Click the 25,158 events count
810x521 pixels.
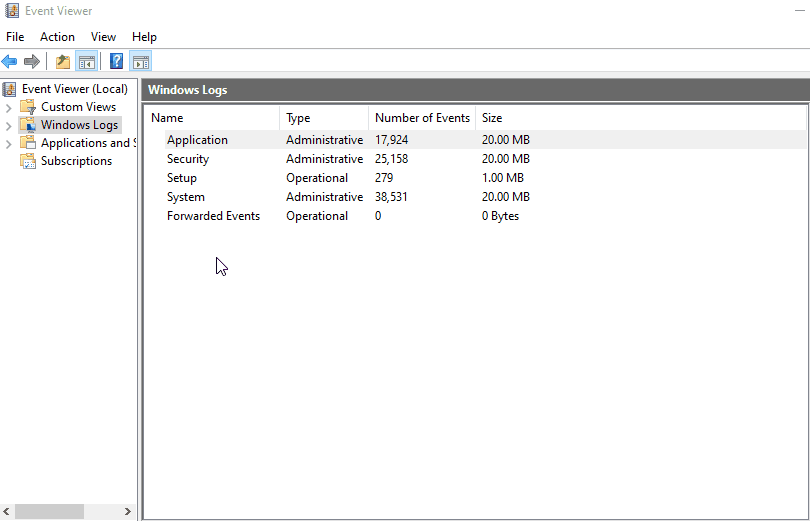pyautogui.click(x=391, y=159)
